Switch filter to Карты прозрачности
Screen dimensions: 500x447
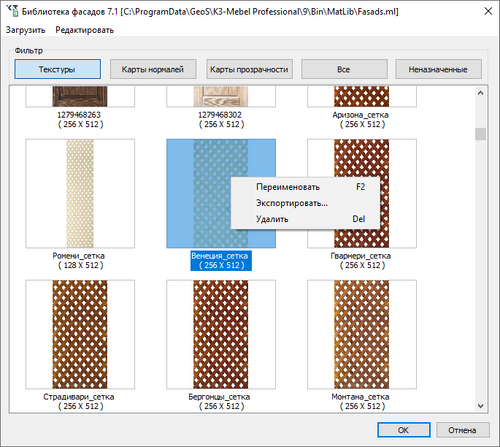[249, 69]
